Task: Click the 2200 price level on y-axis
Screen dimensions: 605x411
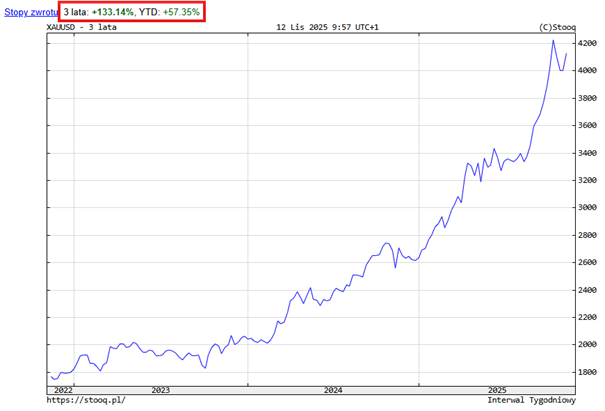Action: [x=591, y=317]
